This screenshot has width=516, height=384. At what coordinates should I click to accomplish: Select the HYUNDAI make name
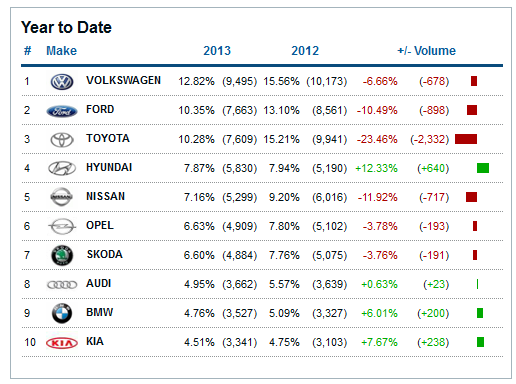click(109, 167)
